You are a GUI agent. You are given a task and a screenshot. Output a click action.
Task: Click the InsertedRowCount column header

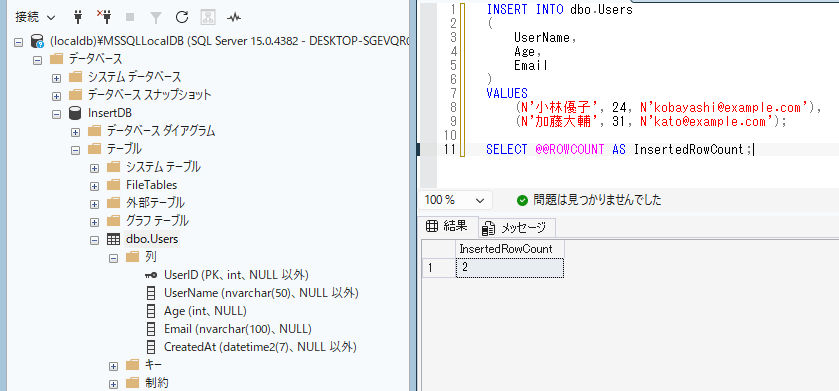tap(509, 250)
